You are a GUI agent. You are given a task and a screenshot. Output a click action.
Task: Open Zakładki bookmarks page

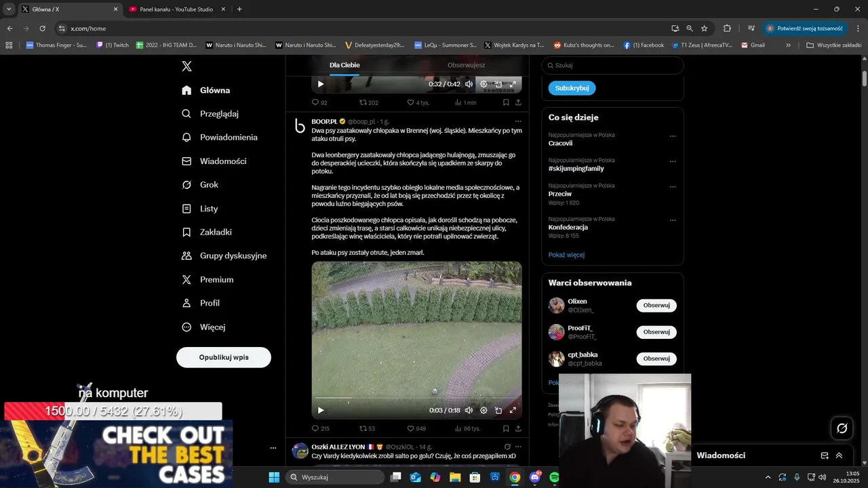coord(207,232)
